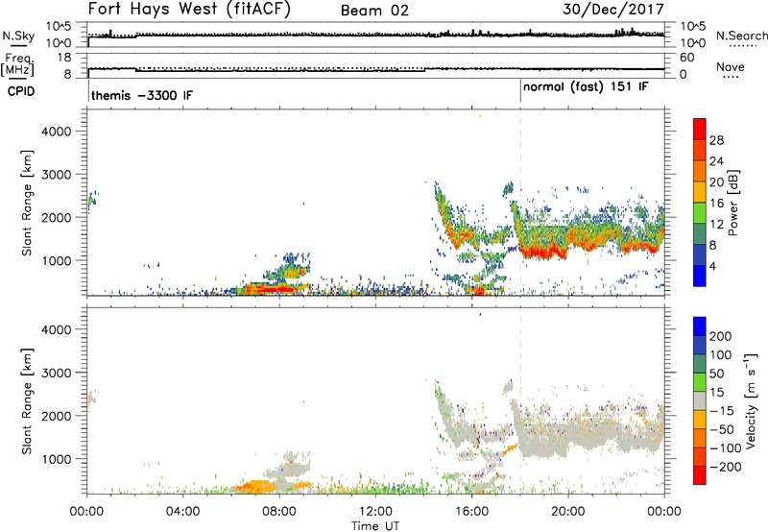
Task: Click the '200' tick on velocity colorbar
Action: [x=721, y=336]
